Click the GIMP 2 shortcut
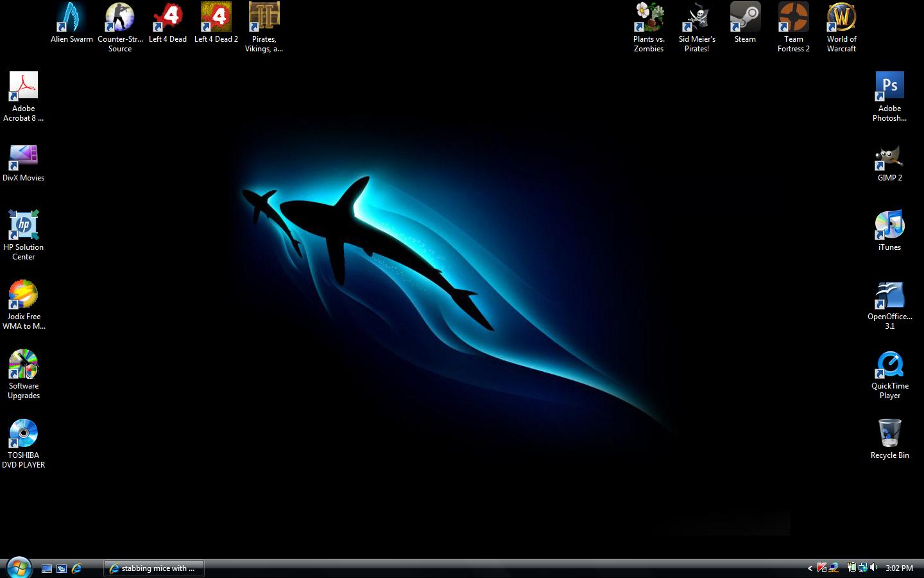 tap(889, 157)
